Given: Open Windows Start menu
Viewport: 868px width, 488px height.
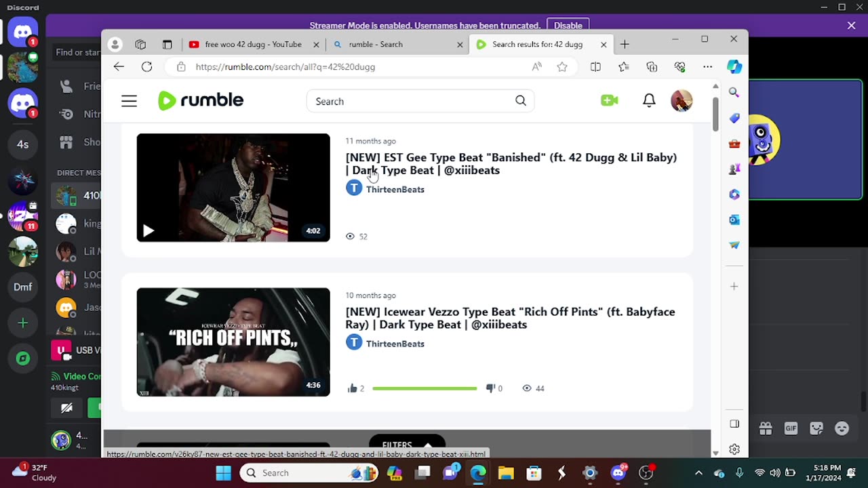Looking at the screenshot, I should pos(224,473).
